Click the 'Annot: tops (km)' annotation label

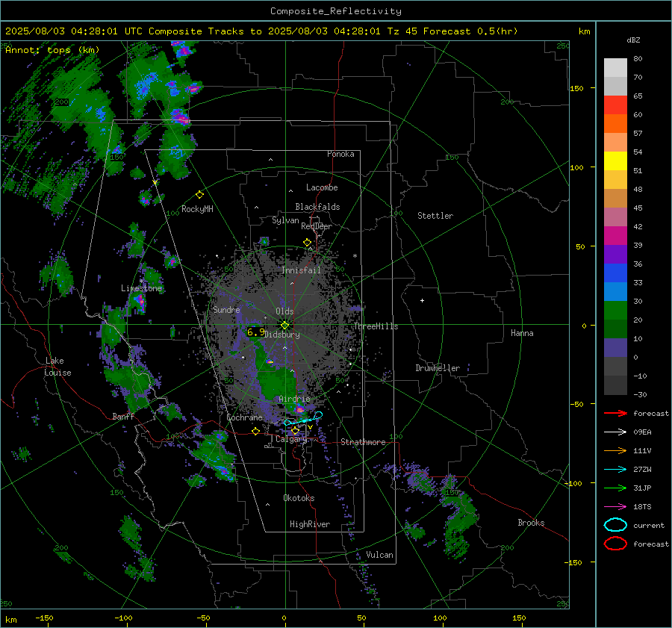[x=52, y=50]
